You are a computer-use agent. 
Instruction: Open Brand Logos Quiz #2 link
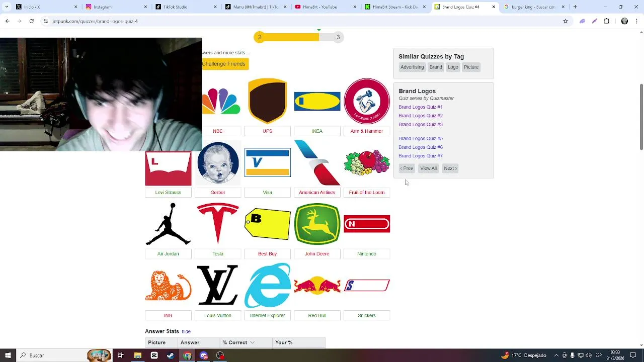(421, 116)
